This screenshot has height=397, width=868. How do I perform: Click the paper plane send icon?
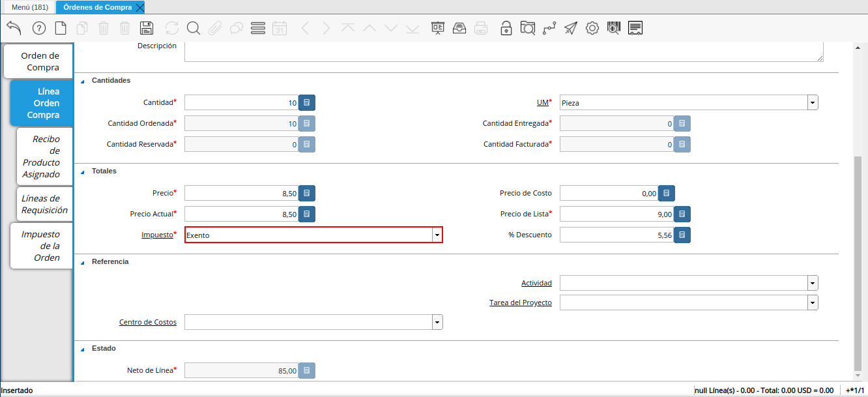point(571,28)
